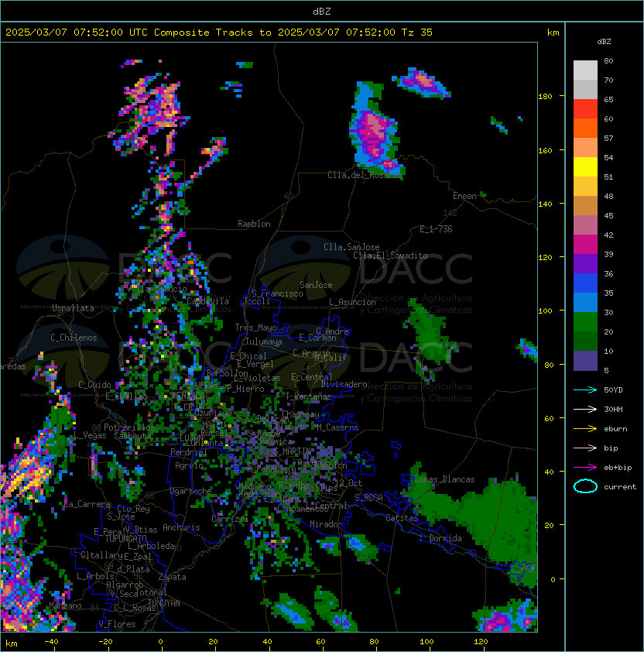This screenshot has width=644, height=652.
Task: Click the magenta eb+bip arrow icon
Action: [x=585, y=468]
